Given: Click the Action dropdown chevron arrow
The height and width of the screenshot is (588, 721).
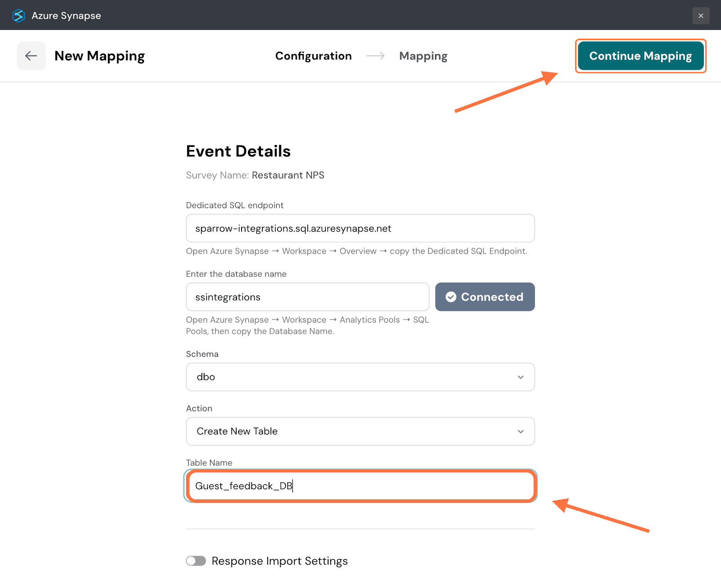Looking at the screenshot, I should coord(520,432).
